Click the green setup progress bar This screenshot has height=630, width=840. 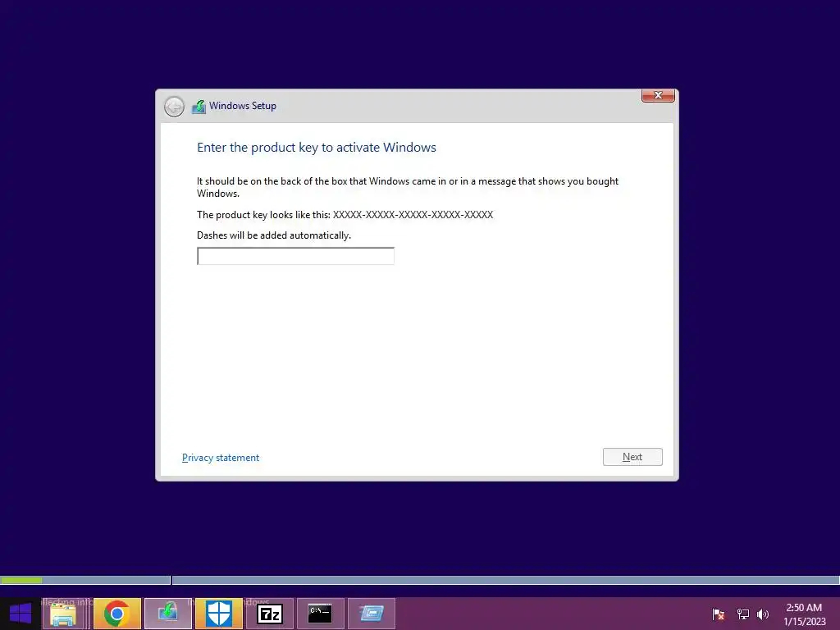click(21, 580)
